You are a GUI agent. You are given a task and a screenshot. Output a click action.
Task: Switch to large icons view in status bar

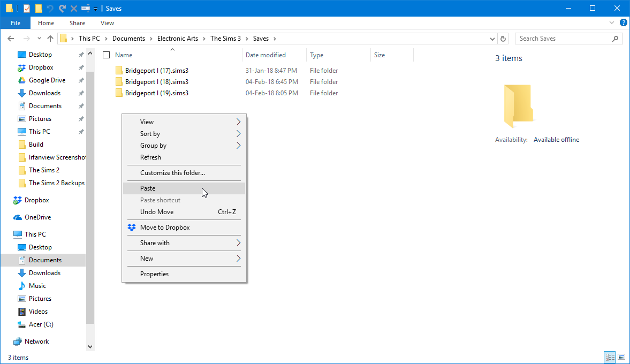pyautogui.click(x=621, y=357)
